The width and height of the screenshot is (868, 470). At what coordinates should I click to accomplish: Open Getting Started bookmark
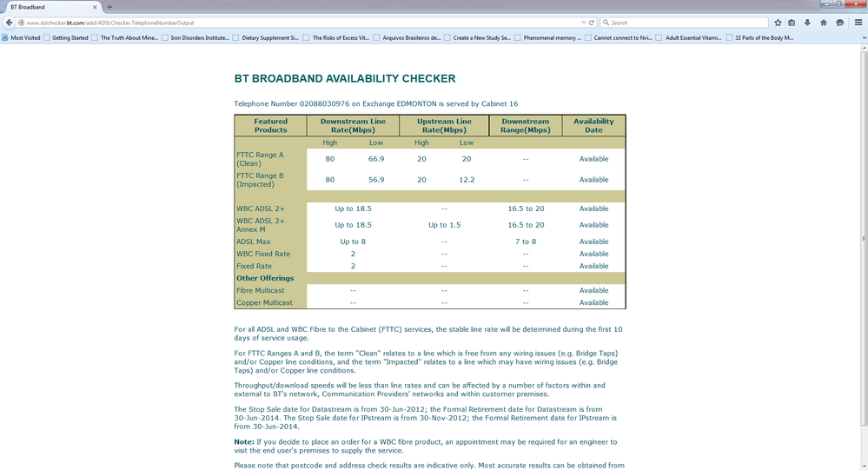coord(66,37)
